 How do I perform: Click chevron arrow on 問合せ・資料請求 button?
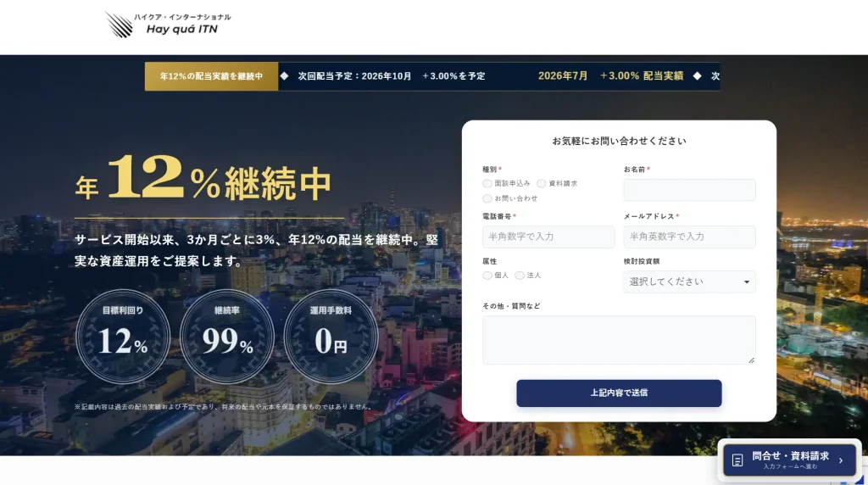click(x=841, y=460)
